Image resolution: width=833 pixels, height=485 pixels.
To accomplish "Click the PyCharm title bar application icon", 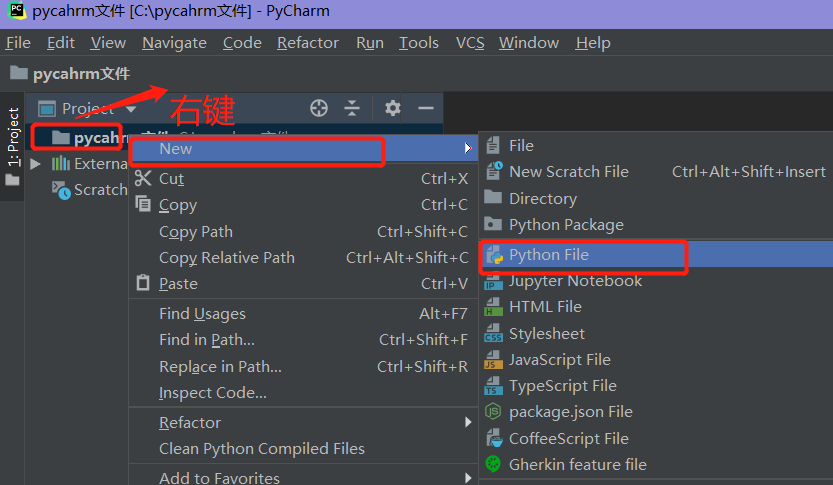I will [x=16, y=11].
